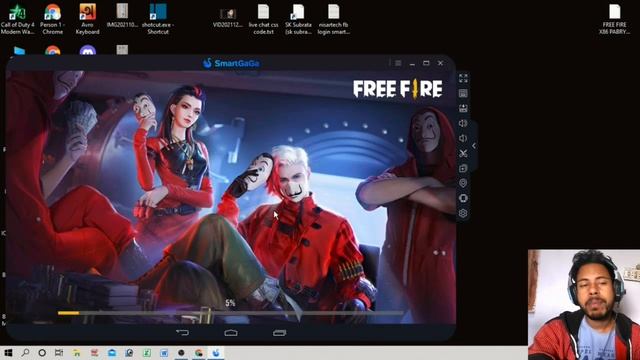Open shotcut.exe shortcut on desktop
The image size is (640, 360).
click(x=158, y=19)
